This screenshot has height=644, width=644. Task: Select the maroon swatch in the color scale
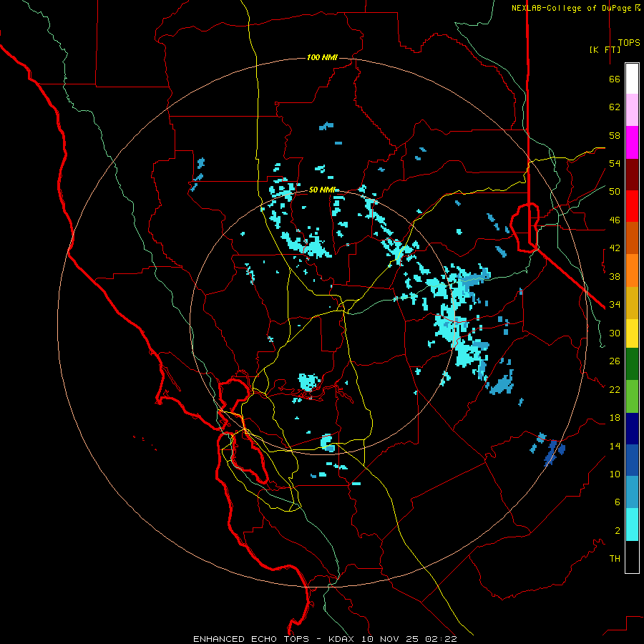click(632, 175)
